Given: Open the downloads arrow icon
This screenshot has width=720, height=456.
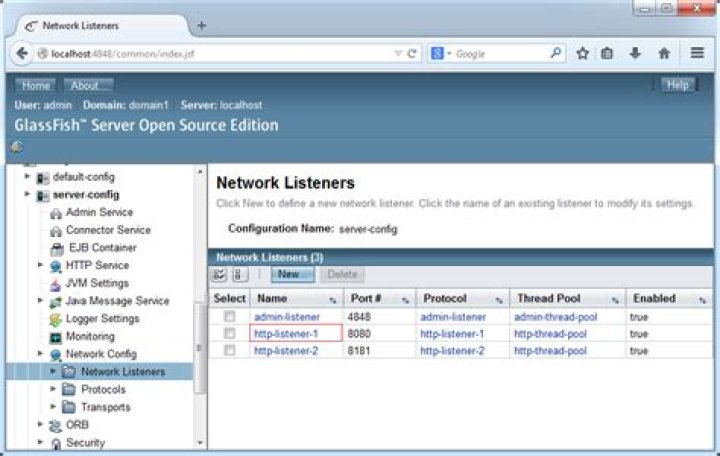Looking at the screenshot, I should pos(635,53).
